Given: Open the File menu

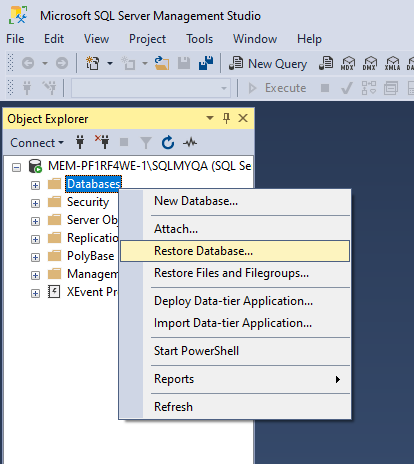Looking at the screenshot, I should pyautogui.click(x=15, y=39).
